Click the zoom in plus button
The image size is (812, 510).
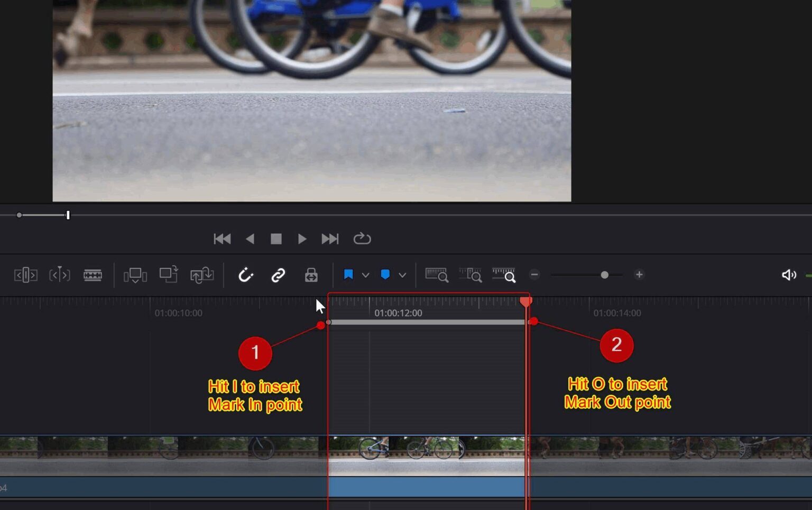coord(639,275)
